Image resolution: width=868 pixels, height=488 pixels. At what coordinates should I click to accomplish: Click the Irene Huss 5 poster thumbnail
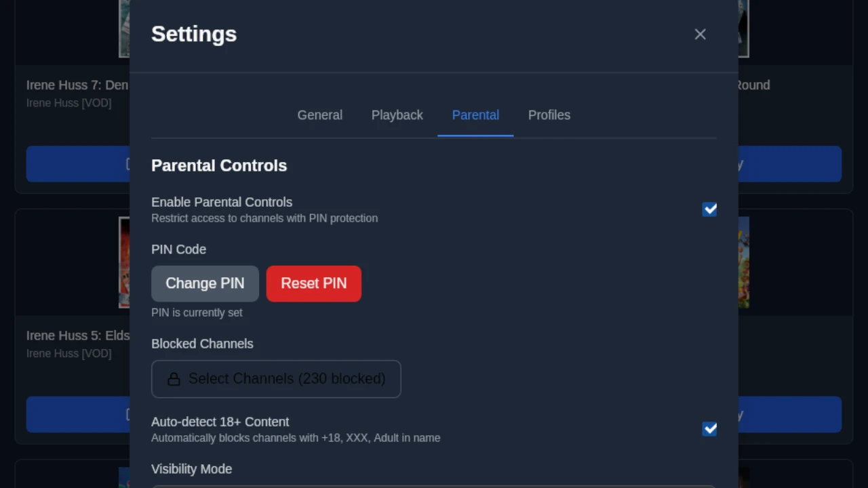[x=125, y=263]
